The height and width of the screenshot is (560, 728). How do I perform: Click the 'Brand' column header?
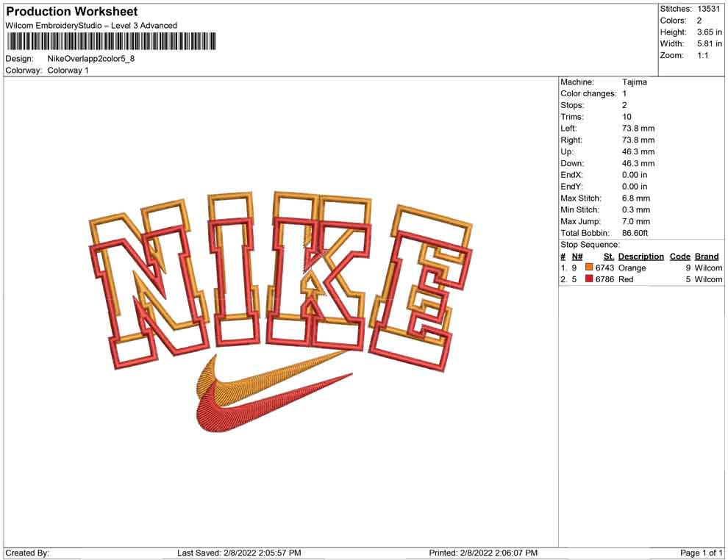pos(707,256)
